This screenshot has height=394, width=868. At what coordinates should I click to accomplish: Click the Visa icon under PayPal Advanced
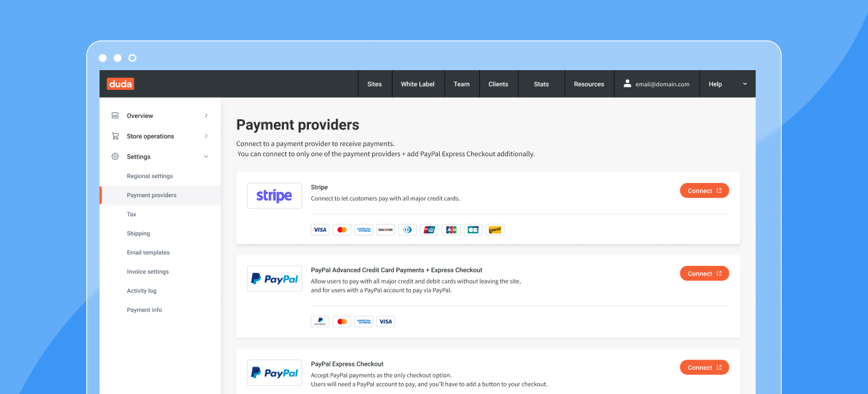(385, 321)
